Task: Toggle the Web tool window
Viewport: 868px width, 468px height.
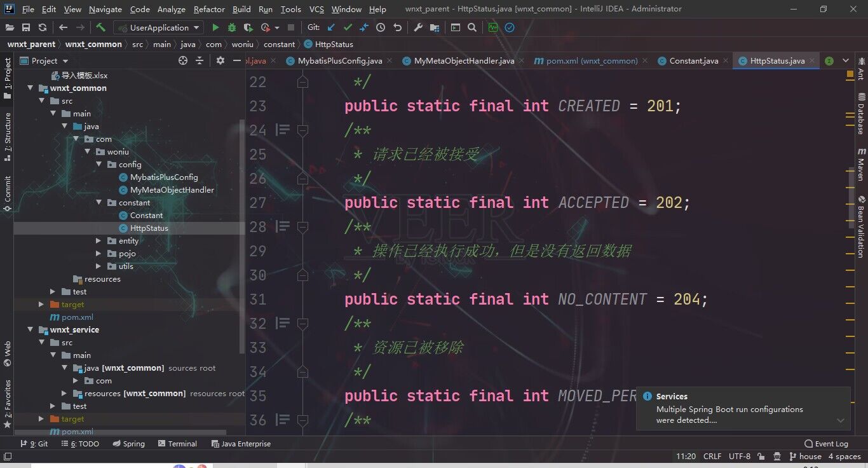Action: click(x=8, y=354)
